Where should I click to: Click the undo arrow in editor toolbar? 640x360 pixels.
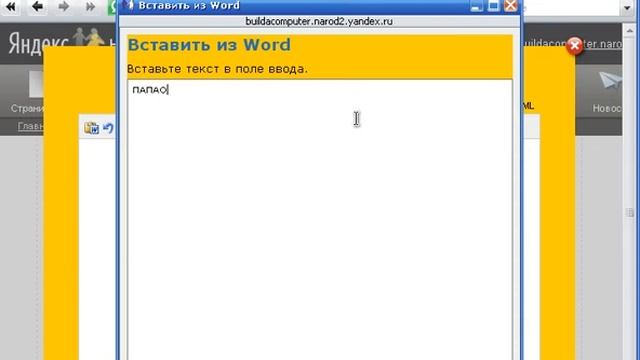(x=108, y=128)
